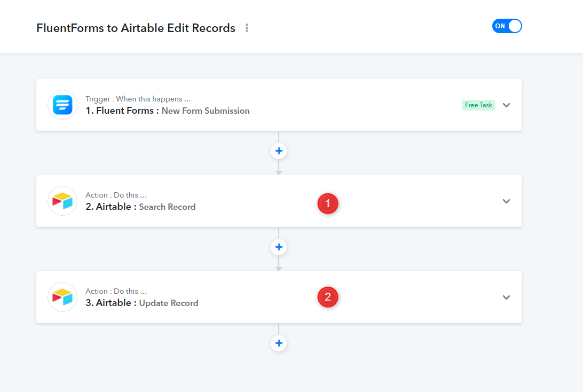Open the three-dot menu beside workflow title
The width and height of the screenshot is (583, 392).
(x=247, y=28)
